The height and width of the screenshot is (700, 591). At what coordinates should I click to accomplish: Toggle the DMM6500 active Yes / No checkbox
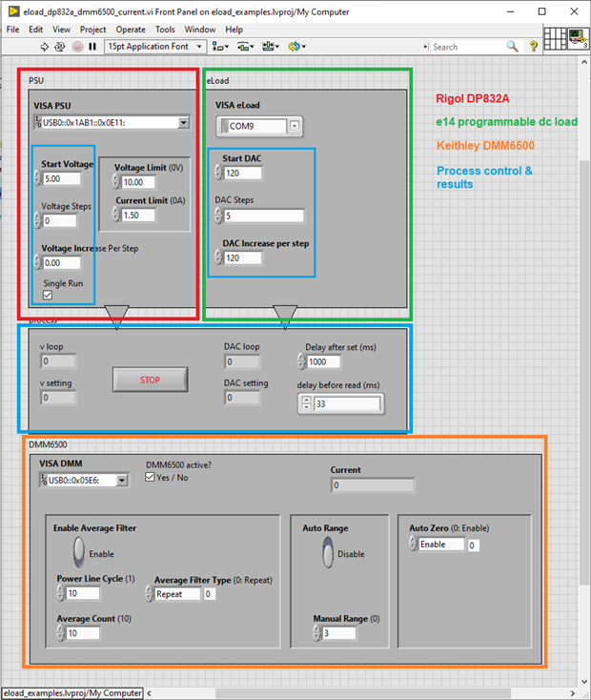pos(150,477)
